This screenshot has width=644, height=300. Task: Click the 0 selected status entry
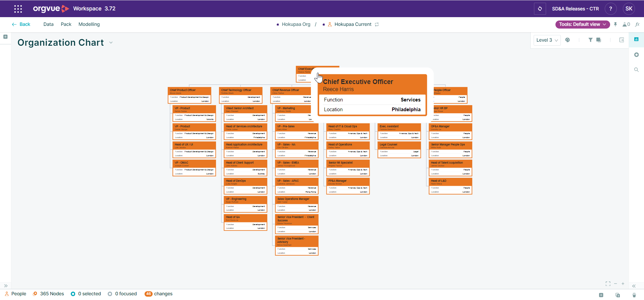86,294
